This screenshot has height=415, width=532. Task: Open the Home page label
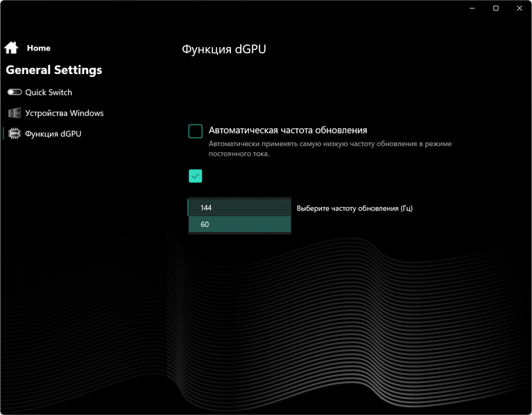(x=39, y=48)
